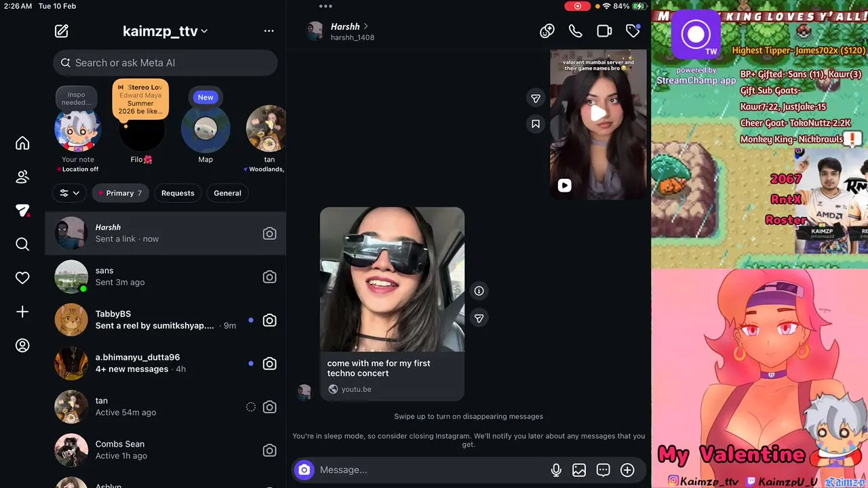Open the three-dot options menu beside username
Screen dimensions: 868x488
(269, 30)
